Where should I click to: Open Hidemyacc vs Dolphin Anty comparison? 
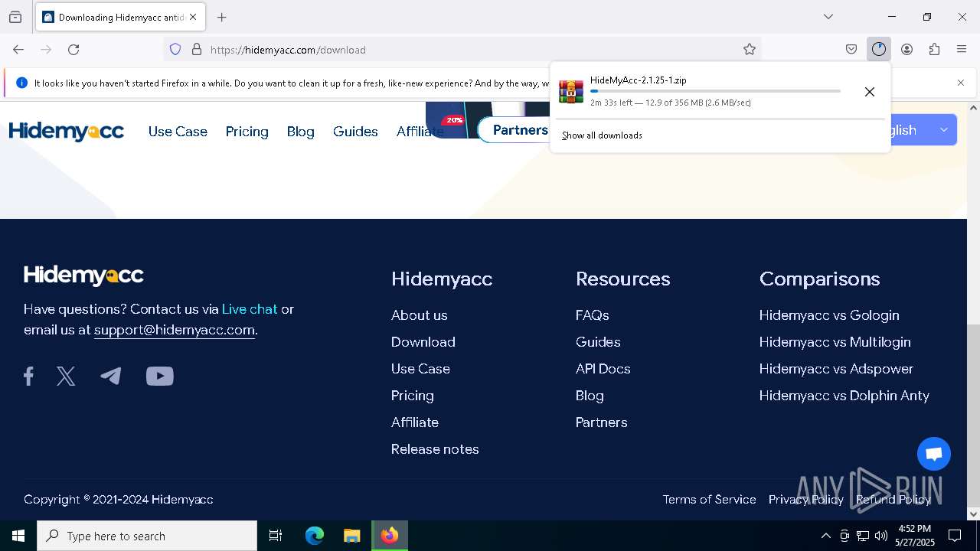pyautogui.click(x=844, y=396)
